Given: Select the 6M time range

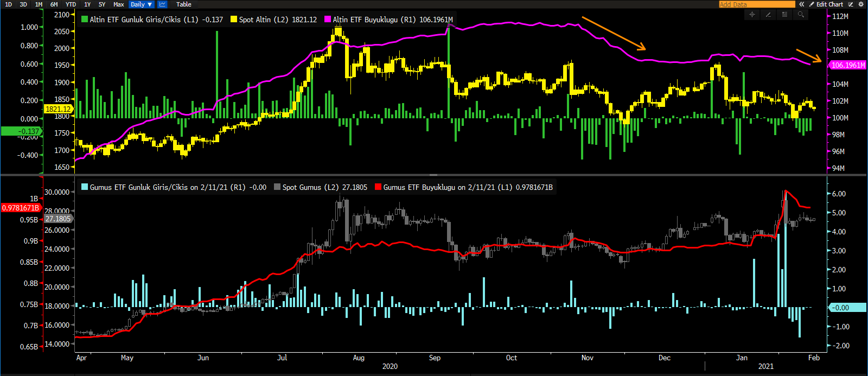Looking at the screenshot, I should click(54, 4).
